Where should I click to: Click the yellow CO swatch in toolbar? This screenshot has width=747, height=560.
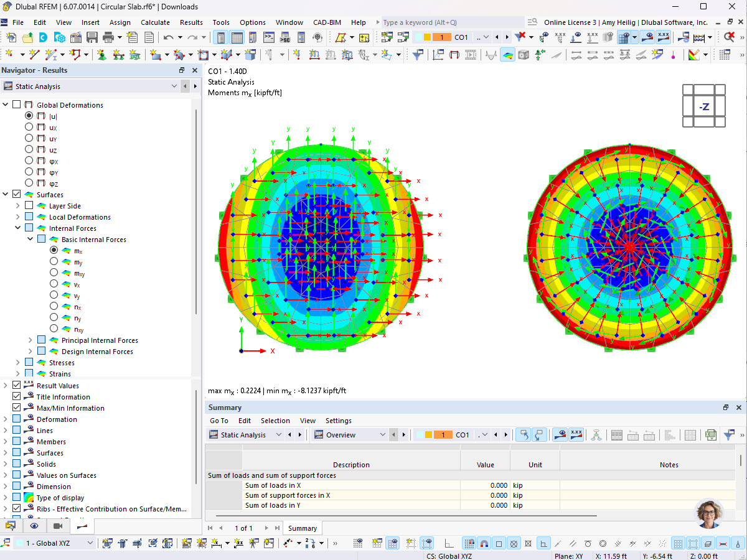tap(427, 37)
